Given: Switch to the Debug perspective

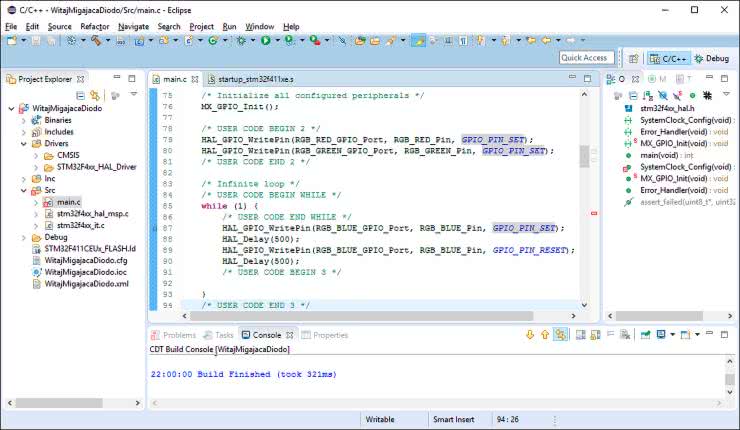Looking at the screenshot, I should [710, 59].
